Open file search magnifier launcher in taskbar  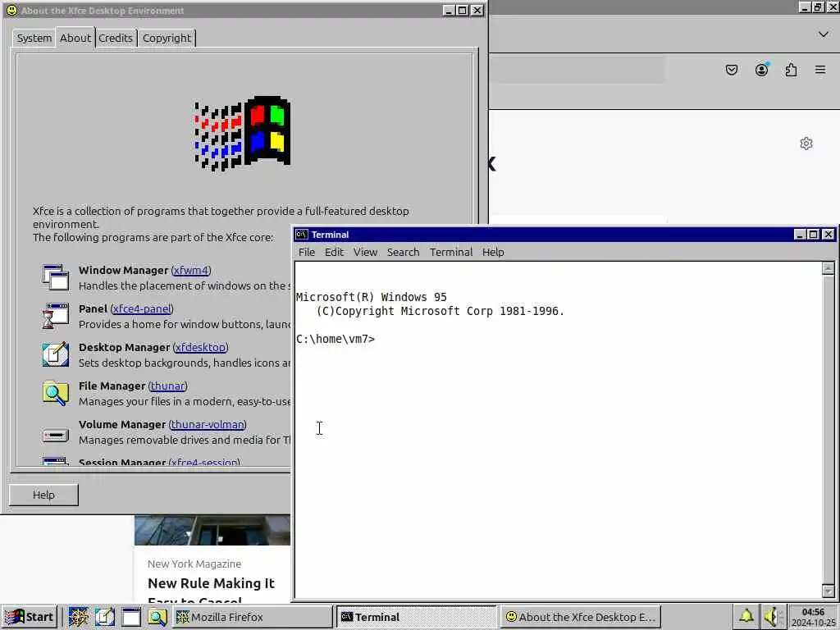(157, 617)
